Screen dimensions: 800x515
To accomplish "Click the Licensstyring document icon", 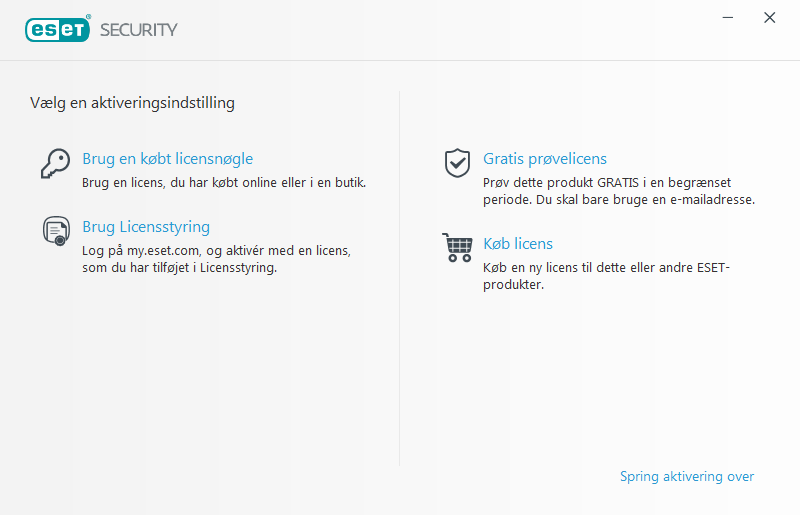I will tap(55, 231).
